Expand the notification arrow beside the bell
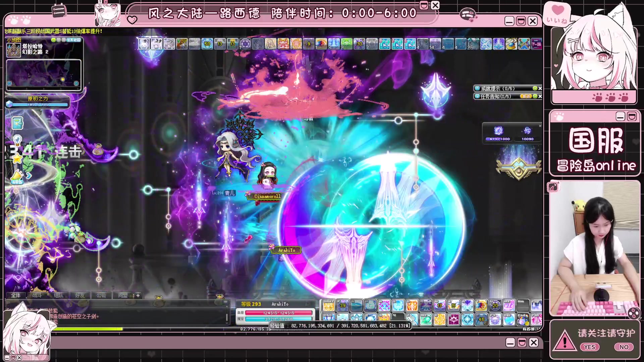The image size is (644, 362). point(29,176)
